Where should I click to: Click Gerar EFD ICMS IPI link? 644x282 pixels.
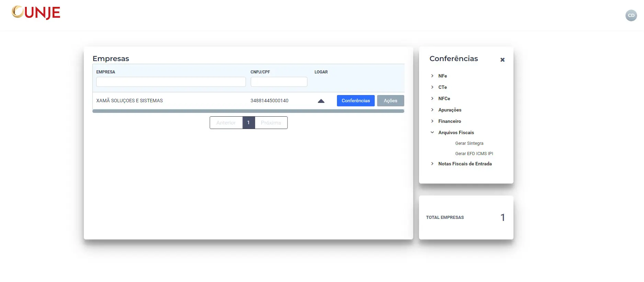(474, 154)
